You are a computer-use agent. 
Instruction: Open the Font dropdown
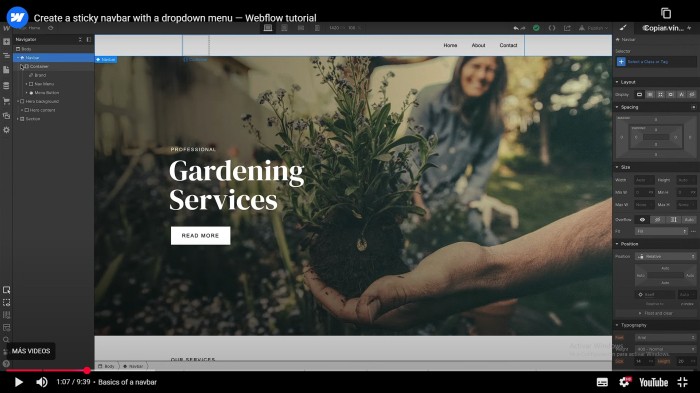click(666, 338)
